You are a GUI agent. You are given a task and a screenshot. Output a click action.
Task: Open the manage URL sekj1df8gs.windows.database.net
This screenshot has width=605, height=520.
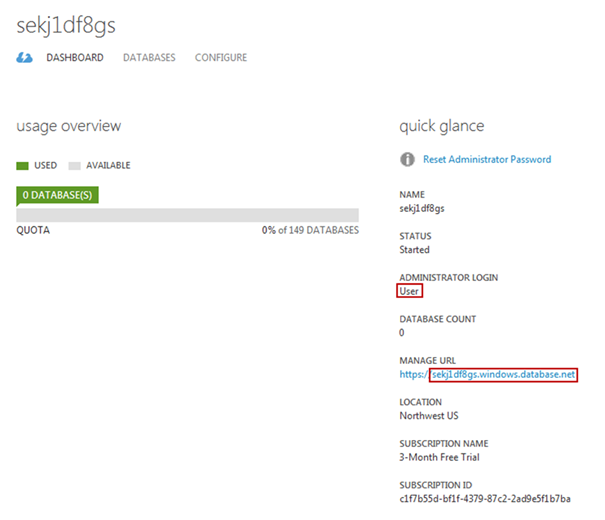click(x=487, y=375)
